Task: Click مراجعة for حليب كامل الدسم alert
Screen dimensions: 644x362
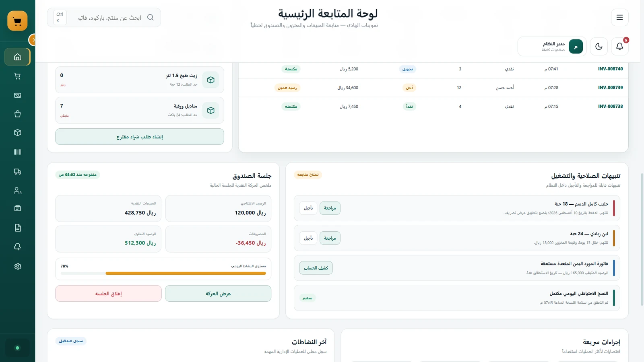Action: pyautogui.click(x=330, y=208)
